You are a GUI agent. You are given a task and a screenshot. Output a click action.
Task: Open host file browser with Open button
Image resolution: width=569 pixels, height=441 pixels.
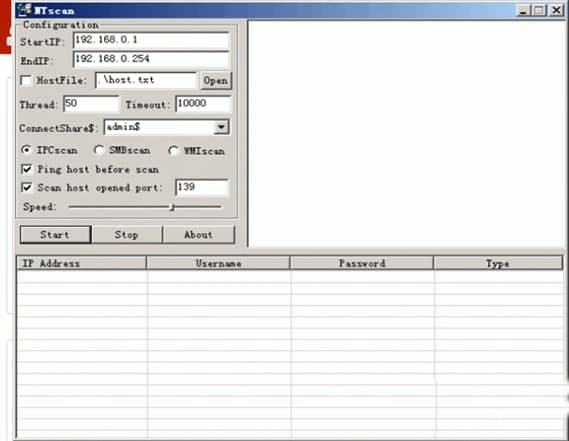point(216,81)
